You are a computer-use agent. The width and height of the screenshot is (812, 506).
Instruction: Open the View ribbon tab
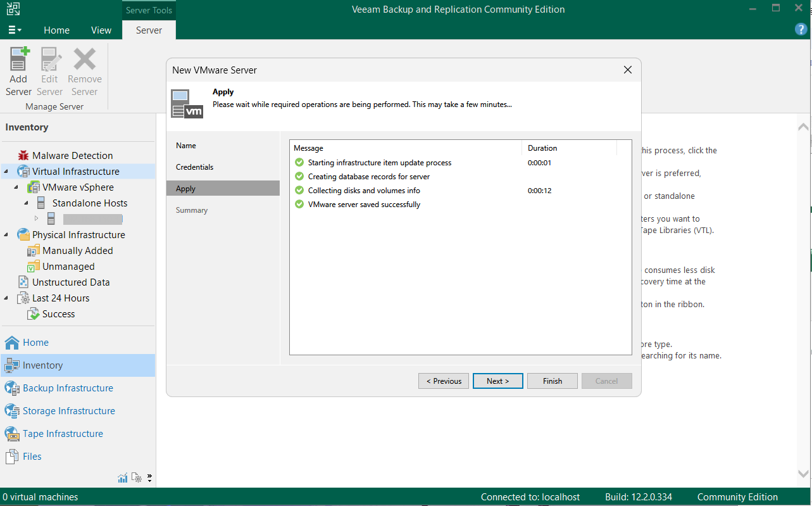pyautogui.click(x=101, y=30)
